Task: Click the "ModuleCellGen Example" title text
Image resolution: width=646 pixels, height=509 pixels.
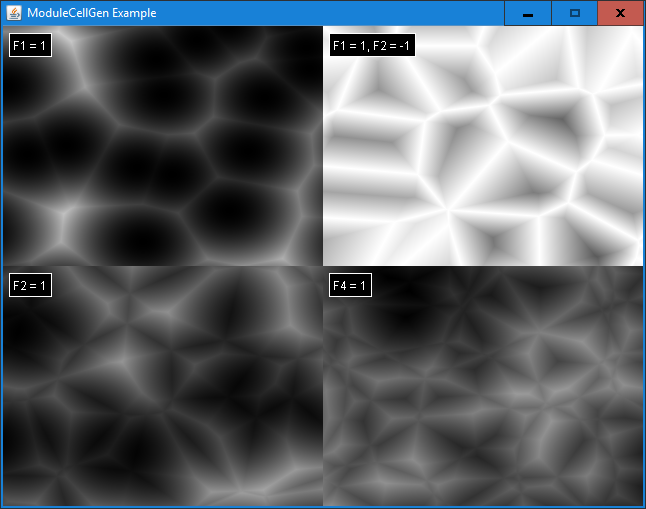Action: point(91,13)
